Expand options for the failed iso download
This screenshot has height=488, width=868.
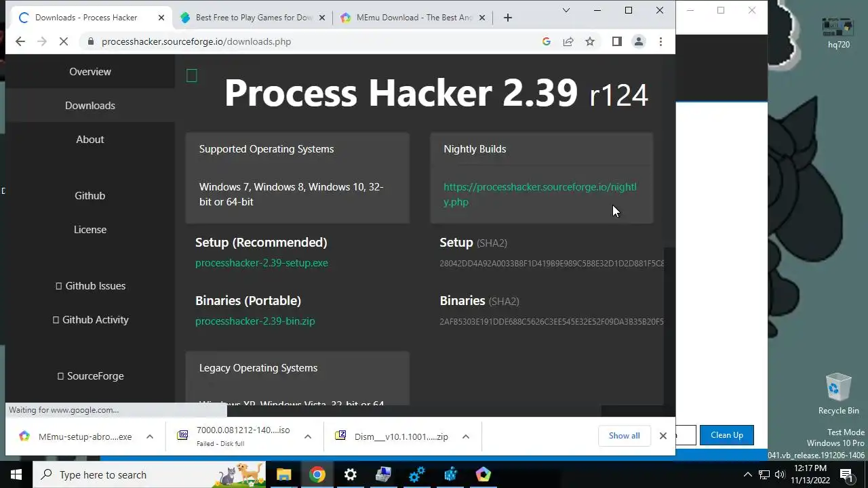(x=308, y=436)
